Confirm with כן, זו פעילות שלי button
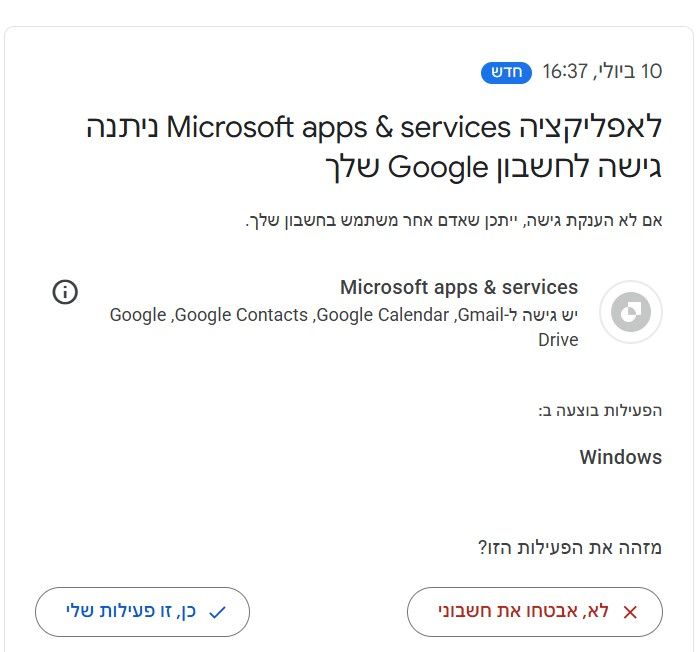Viewport: 697px width, 652px height. 142,612
